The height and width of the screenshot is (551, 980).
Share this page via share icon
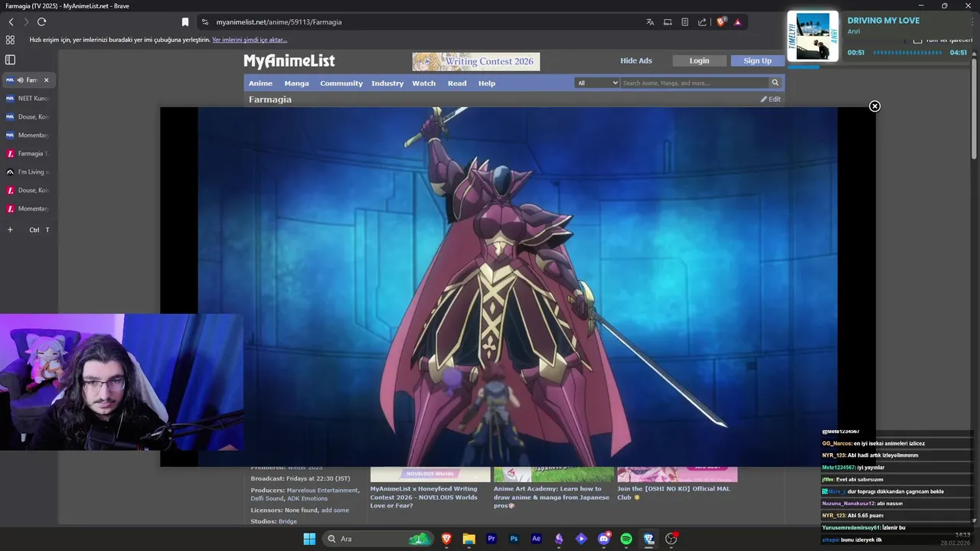pyautogui.click(x=702, y=22)
